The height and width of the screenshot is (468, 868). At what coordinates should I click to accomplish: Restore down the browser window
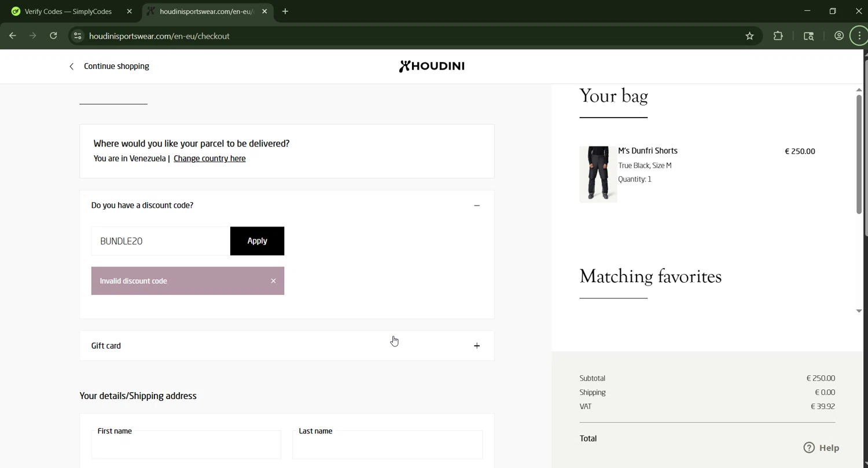pos(833,11)
